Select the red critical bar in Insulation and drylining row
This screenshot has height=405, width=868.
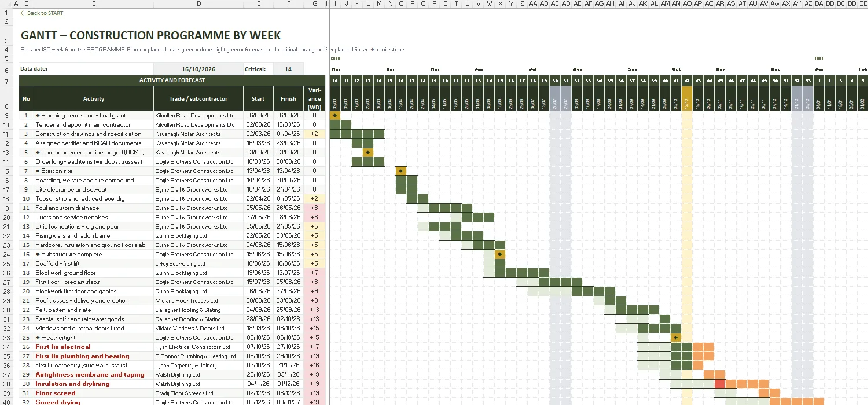[720, 384]
